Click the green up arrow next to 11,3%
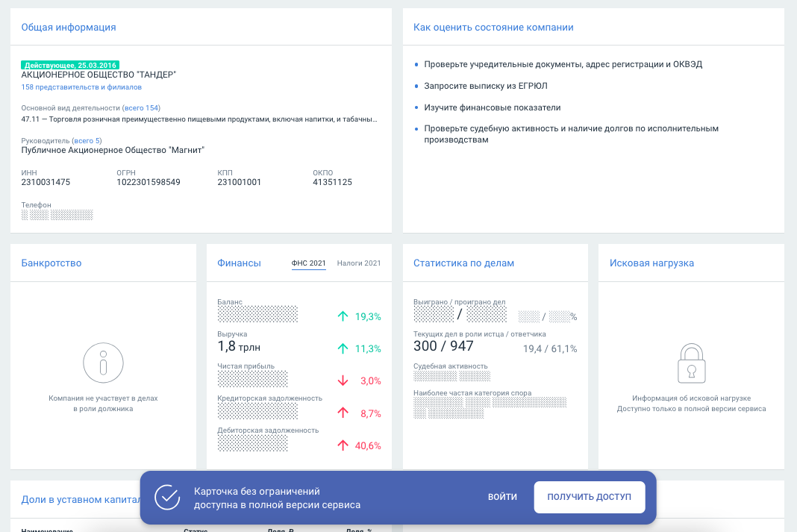The width and height of the screenshot is (797, 532). coord(343,348)
